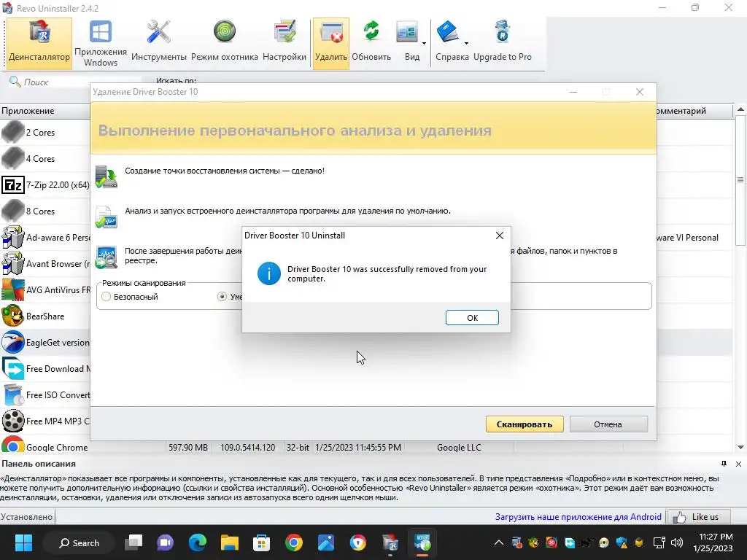
Task: Minimize the Удаление Driver Booster 10 window
Action: [x=573, y=92]
